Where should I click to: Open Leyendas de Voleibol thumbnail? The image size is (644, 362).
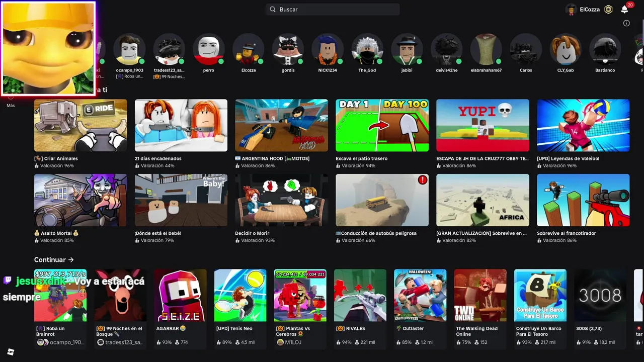(x=583, y=125)
